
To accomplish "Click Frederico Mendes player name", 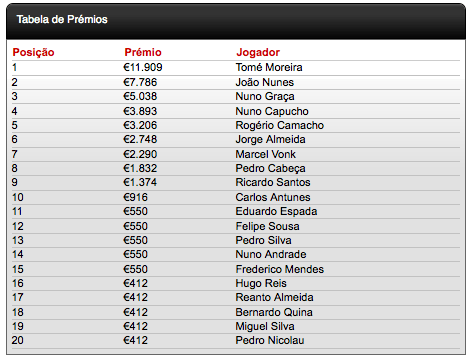I will click(280, 269).
